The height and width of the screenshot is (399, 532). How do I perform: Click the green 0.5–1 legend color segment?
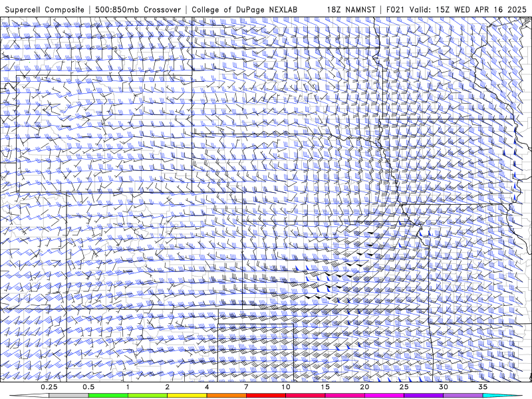(x=108, y=396)
